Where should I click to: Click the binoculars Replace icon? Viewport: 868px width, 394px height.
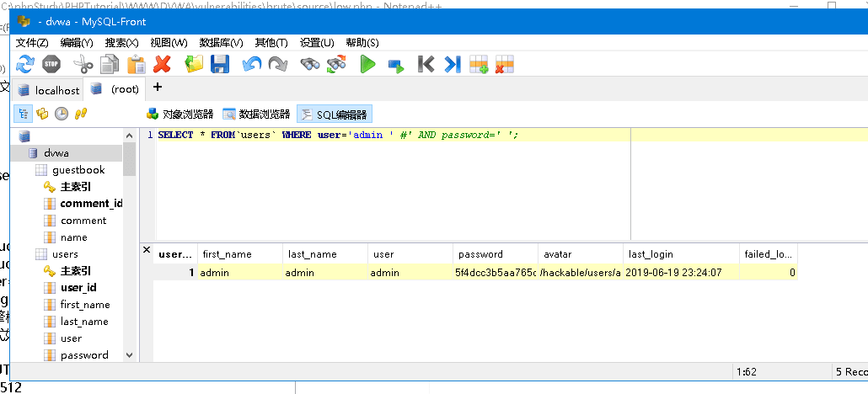click(x=336, y=64)
